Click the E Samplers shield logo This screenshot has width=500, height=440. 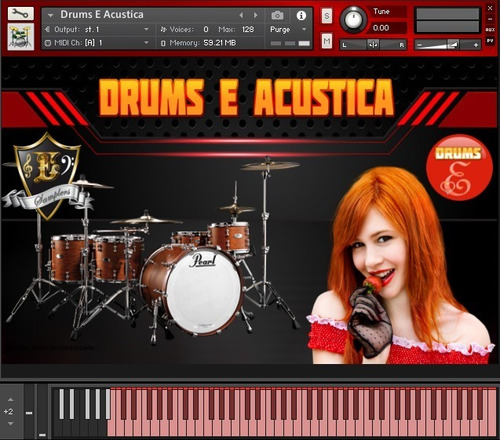coord(47,176)
